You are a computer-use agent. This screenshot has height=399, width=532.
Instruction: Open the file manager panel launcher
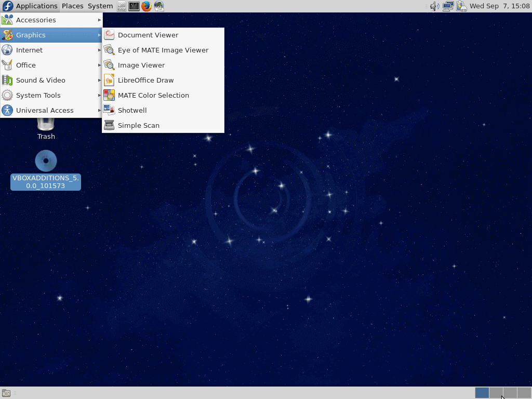coord(121,6)
